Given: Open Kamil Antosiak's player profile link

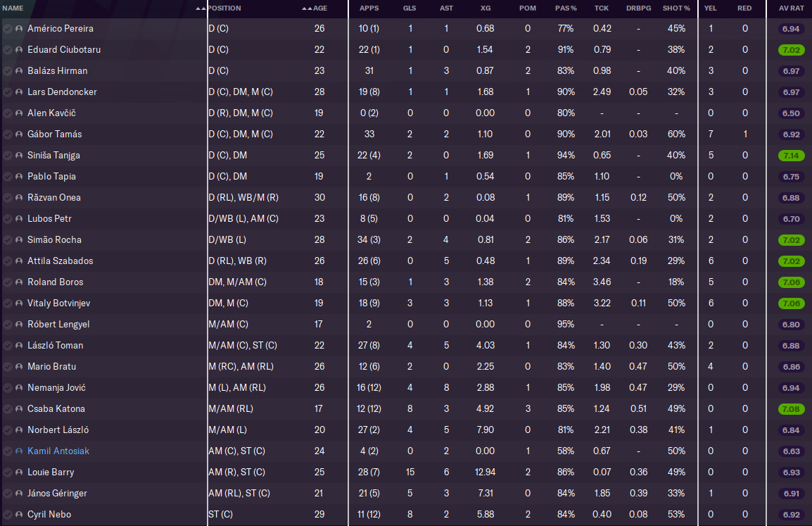Looking at the screenshot, I should 58,451.
